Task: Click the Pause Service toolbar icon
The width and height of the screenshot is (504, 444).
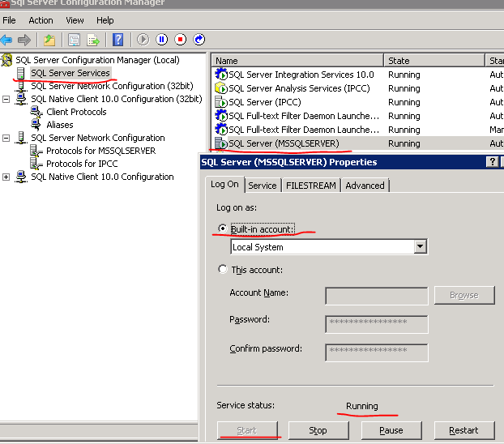Action: pos(162,40)
